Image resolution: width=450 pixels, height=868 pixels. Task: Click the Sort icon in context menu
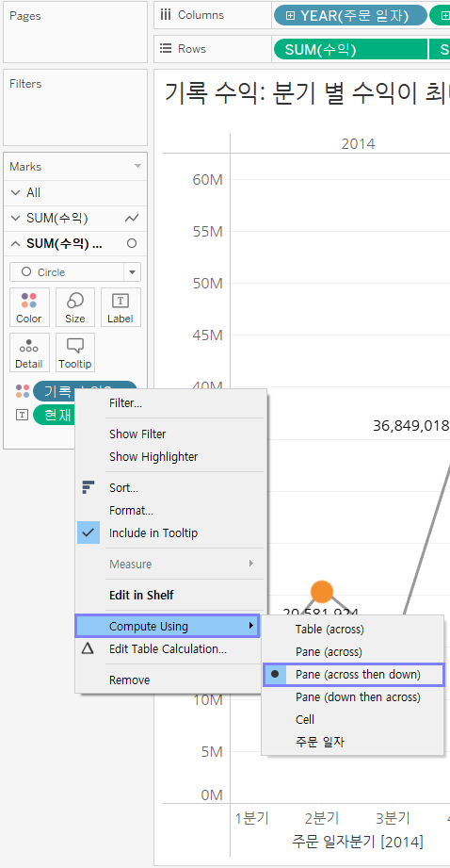coord(88,487)
